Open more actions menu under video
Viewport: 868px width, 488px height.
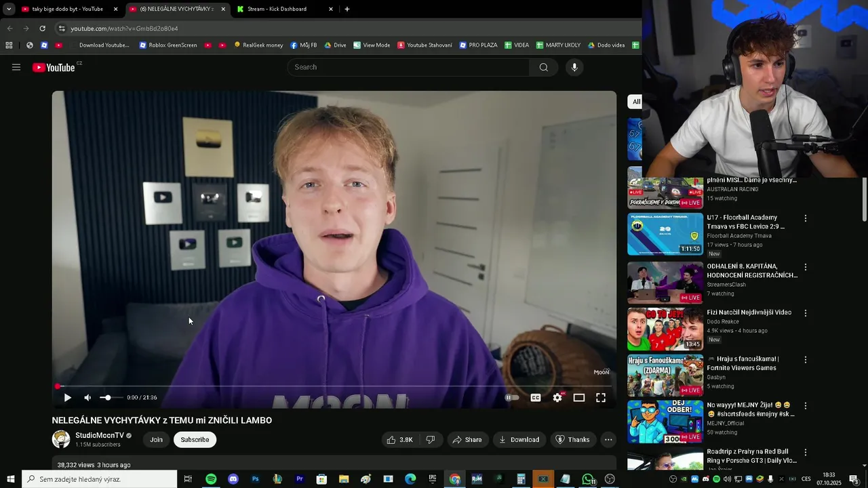coord(608,440)
